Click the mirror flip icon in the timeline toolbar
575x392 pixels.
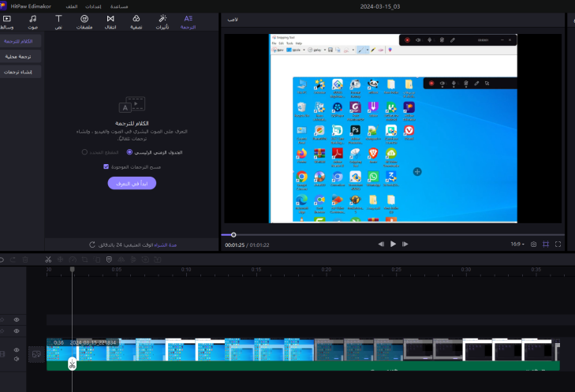[x=121, y=259]
